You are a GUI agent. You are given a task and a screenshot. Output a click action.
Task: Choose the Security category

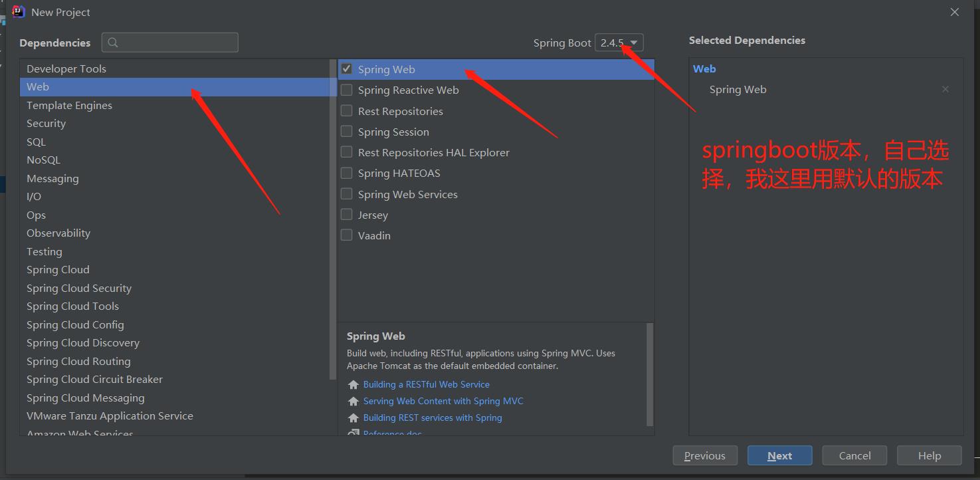click(176, 124)
